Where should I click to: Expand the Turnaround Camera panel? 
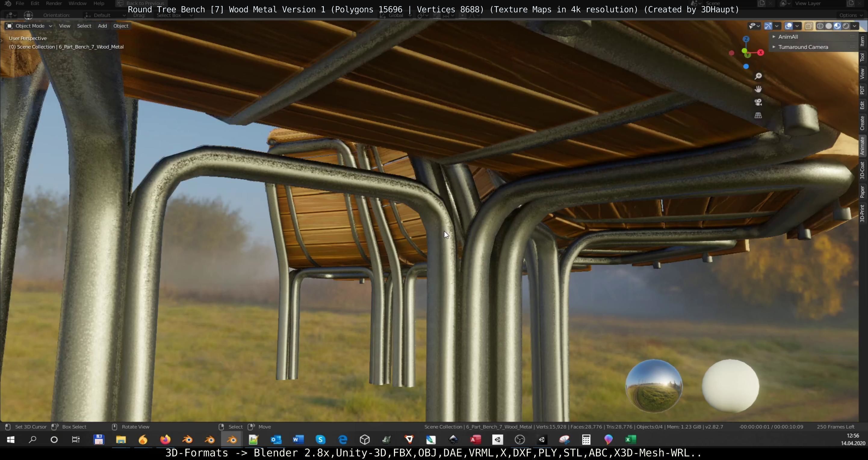(x=803, y=47)
